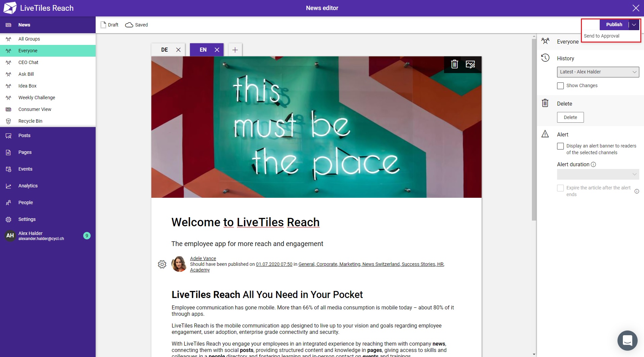Click the Publish button
Image resolution: width=644 pixels, height=357 pixels.
pyautogui.click(x=614, y=25)
